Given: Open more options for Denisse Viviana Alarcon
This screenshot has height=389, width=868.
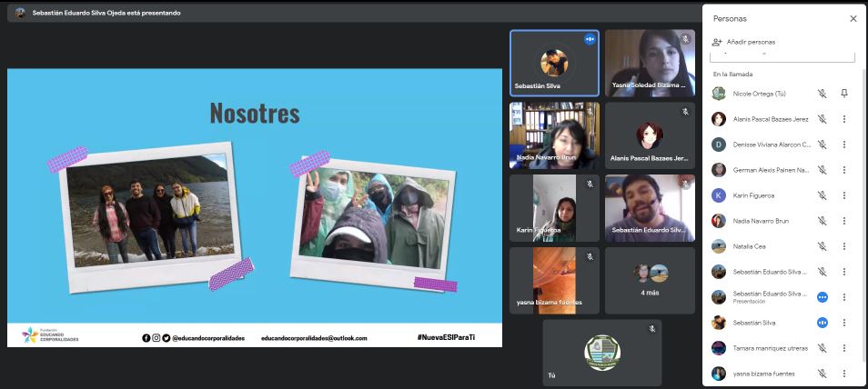Looking at the screenshot, I should tap(843, 145).
